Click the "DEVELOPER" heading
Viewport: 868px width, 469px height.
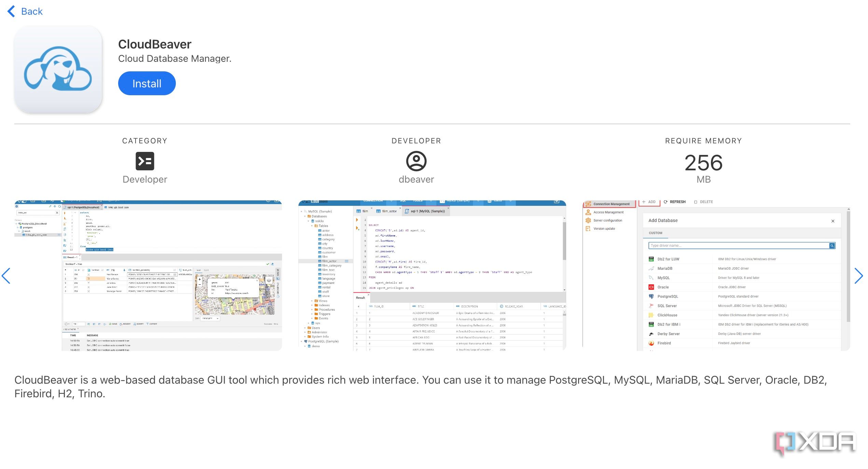click(x=416, y=141)
